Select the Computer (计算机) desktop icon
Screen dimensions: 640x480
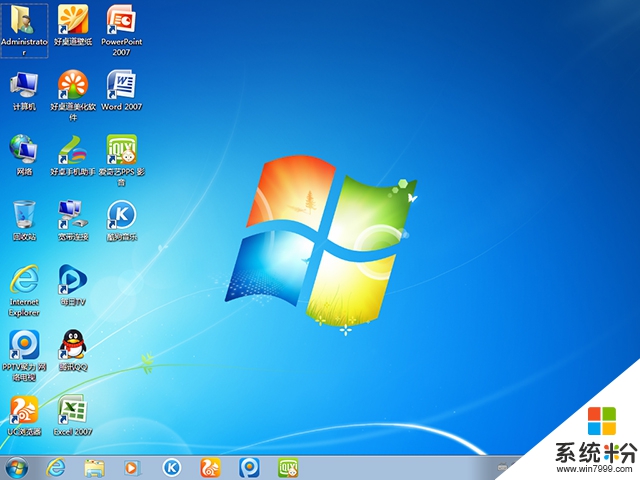24,85
